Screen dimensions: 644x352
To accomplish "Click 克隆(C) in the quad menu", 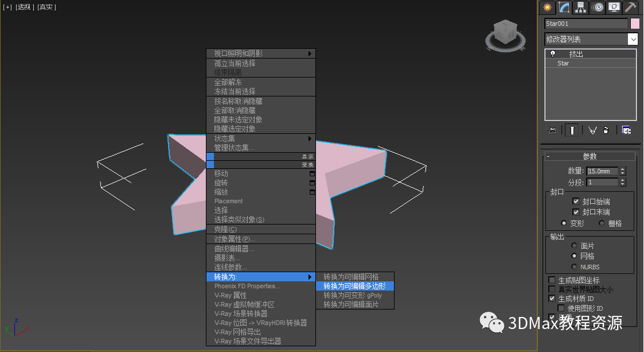I will coord(224,229).
